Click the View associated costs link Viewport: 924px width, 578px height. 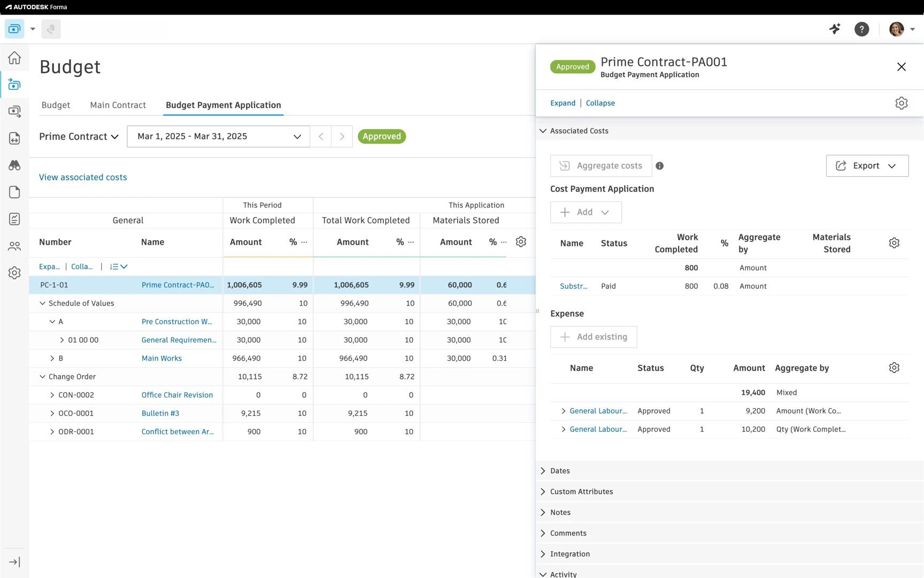pyautogui.click(x=83, y=177)
